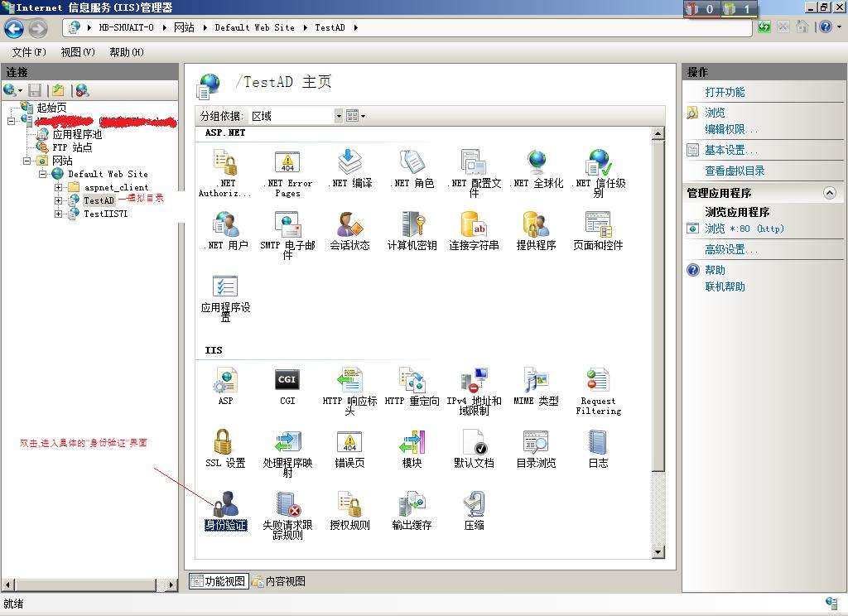Open HTTP 重定向 feature

[412, 386]
